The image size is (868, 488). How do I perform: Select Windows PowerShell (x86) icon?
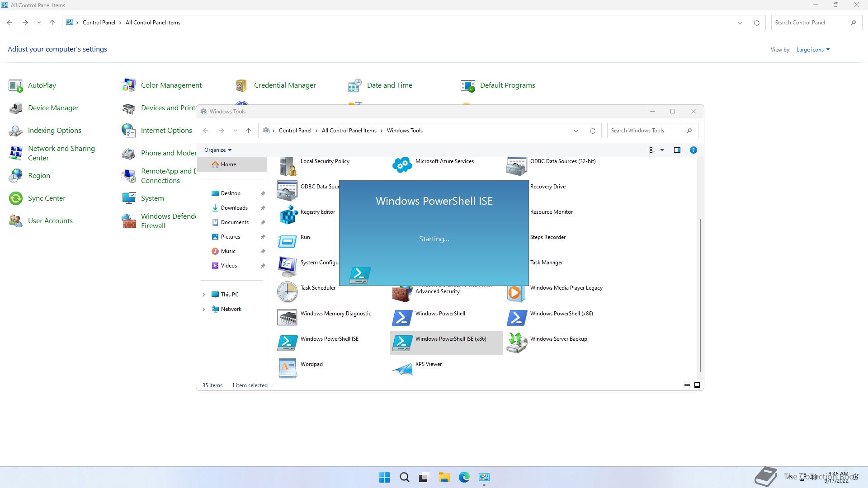[x=517, y=318]
